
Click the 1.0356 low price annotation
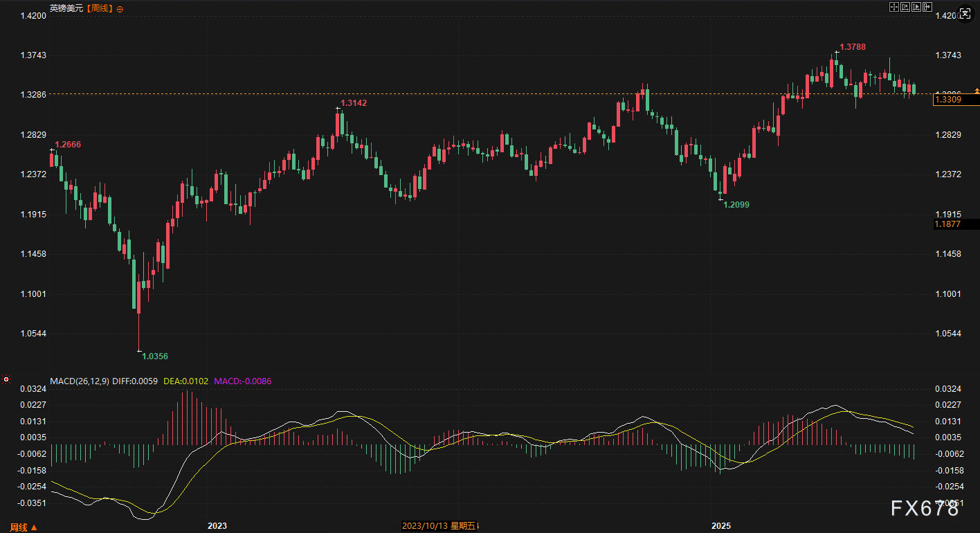point(155,356)
